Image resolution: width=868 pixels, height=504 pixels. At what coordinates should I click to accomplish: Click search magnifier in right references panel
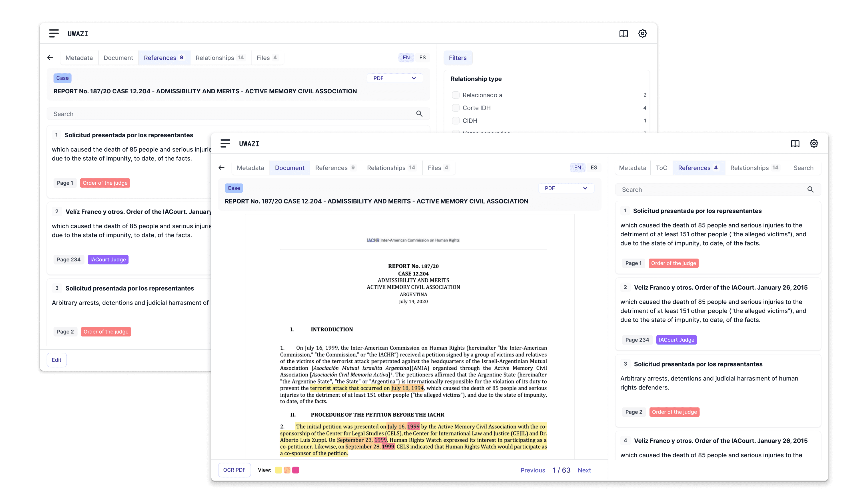pos(810,190)
